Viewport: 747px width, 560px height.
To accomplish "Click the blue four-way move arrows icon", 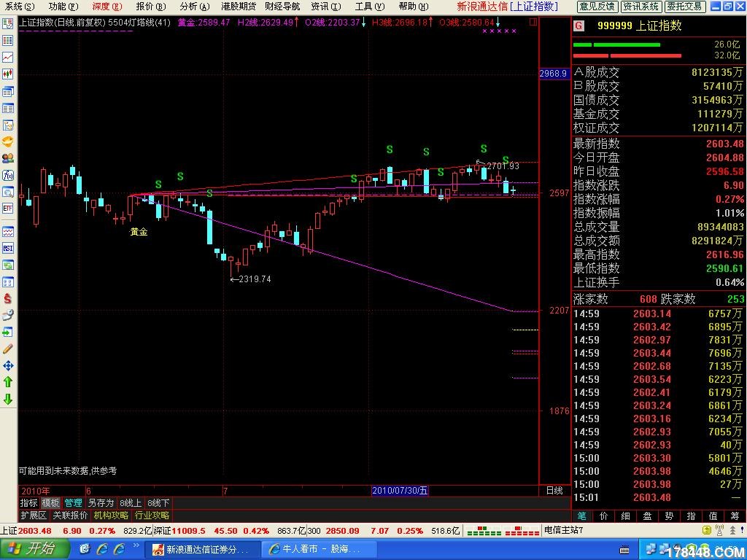I will (8, 365).
